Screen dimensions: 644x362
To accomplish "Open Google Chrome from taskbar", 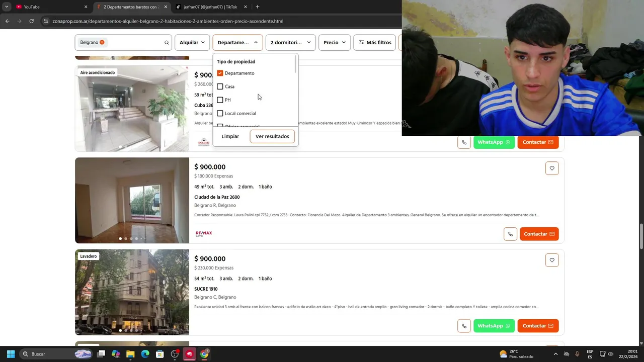I will point(204,354).
